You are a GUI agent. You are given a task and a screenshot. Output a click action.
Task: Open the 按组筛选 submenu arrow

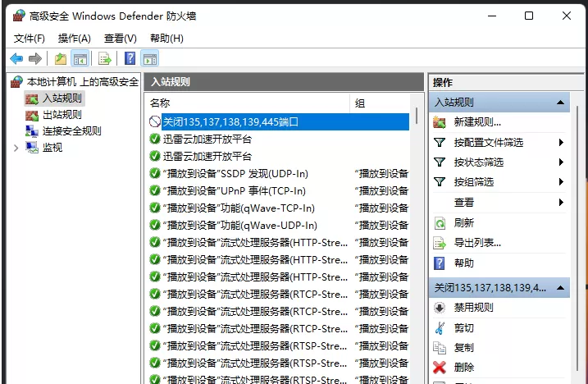[561, 182]
